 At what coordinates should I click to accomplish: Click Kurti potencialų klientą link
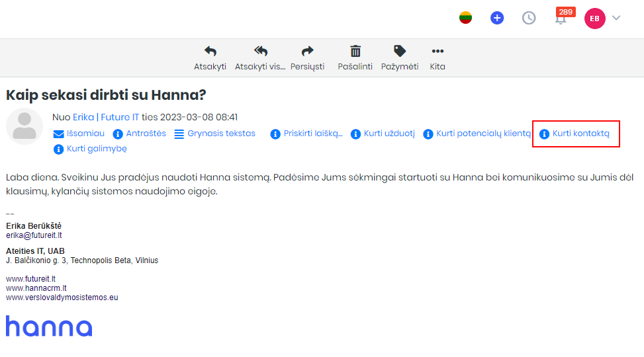click(x=483, y=134)
